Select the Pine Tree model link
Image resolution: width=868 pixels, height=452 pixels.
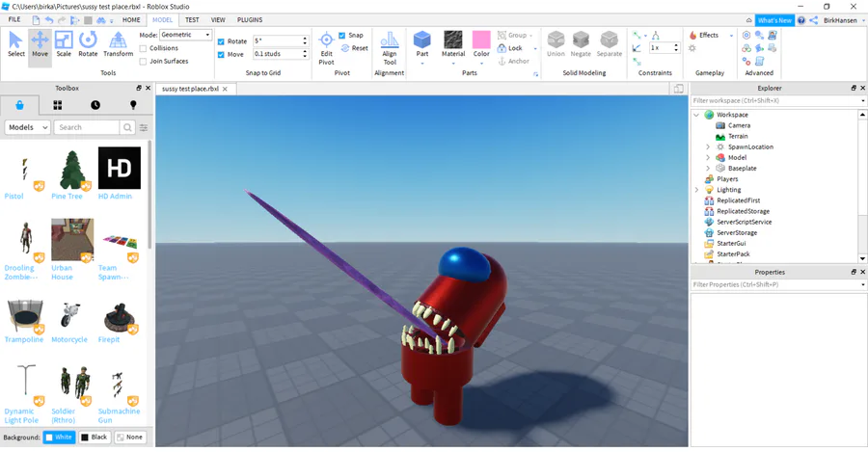click(x=67, y=196)
